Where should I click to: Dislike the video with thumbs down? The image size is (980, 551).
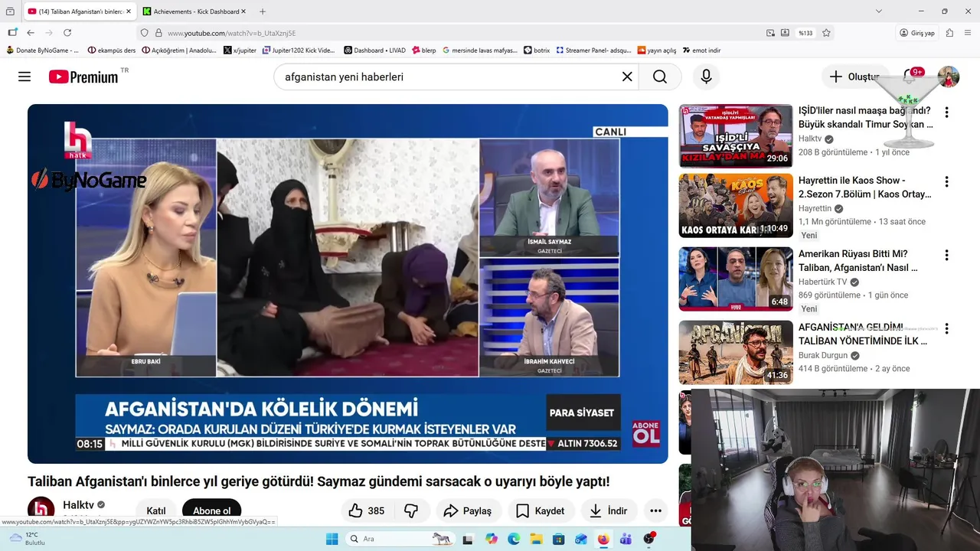coord(411,511)
